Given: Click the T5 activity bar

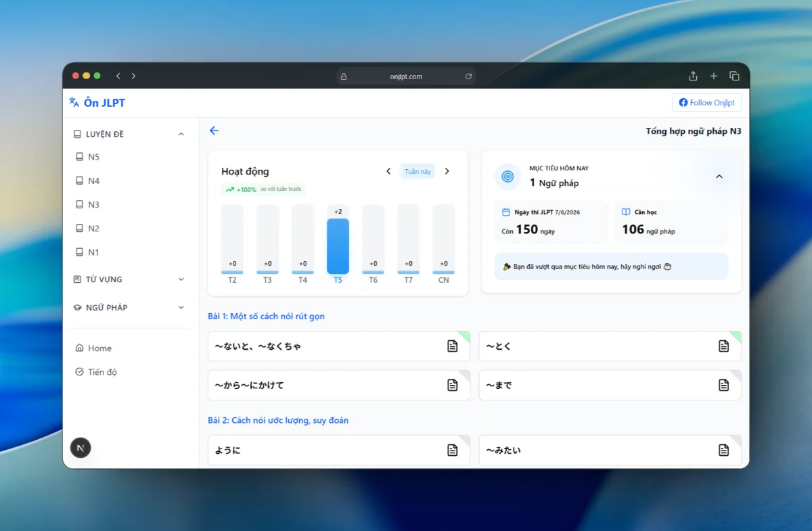Looking at the screenshot, I should pyautogui.click(x=338, y=246).
